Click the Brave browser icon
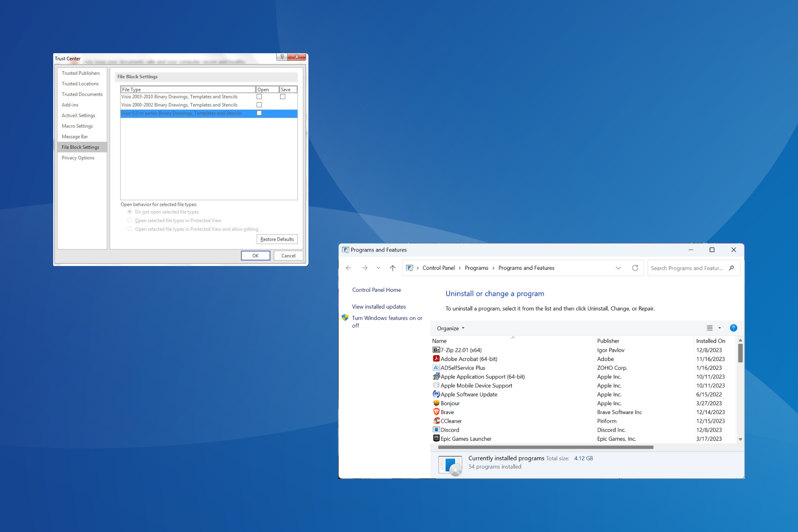Viewport: 798px width, 532px height. coord(435,411)
